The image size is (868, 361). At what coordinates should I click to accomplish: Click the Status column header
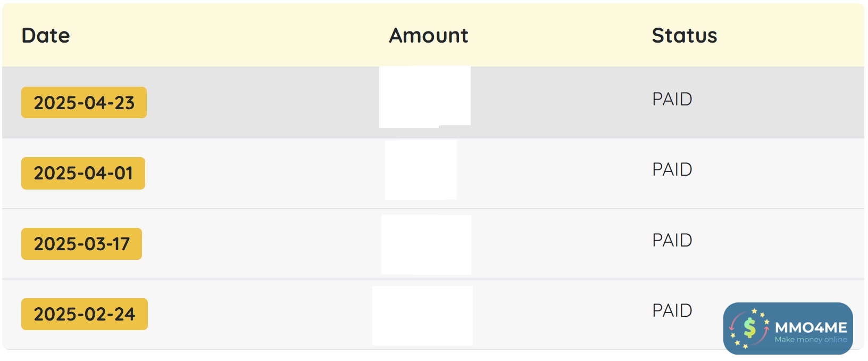pos(685,36)
